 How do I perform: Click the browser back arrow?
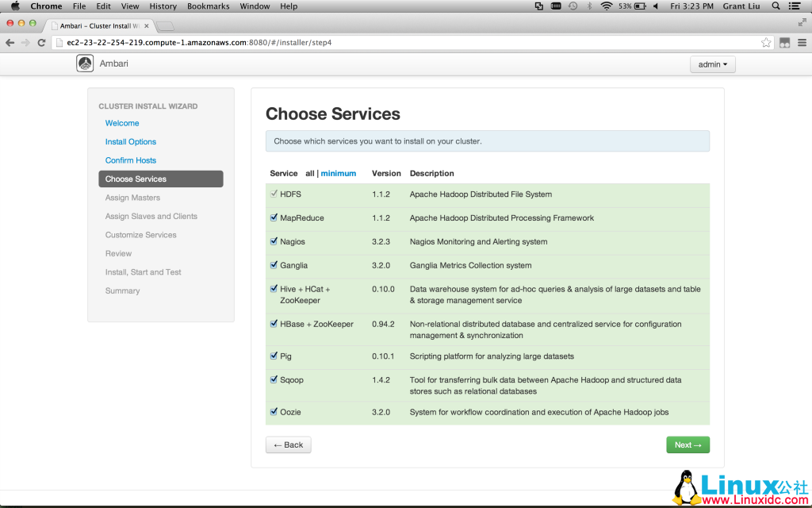pos(10,42)
